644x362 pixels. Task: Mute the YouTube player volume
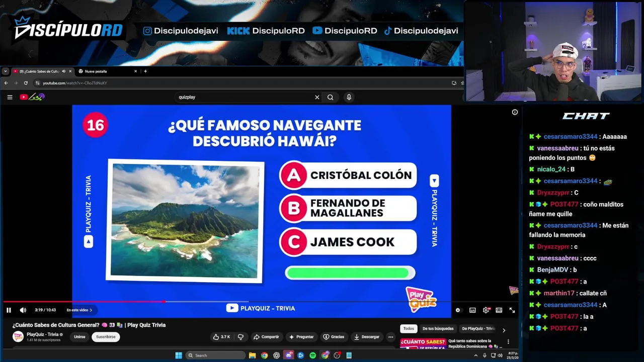click(x=23, y=310)
